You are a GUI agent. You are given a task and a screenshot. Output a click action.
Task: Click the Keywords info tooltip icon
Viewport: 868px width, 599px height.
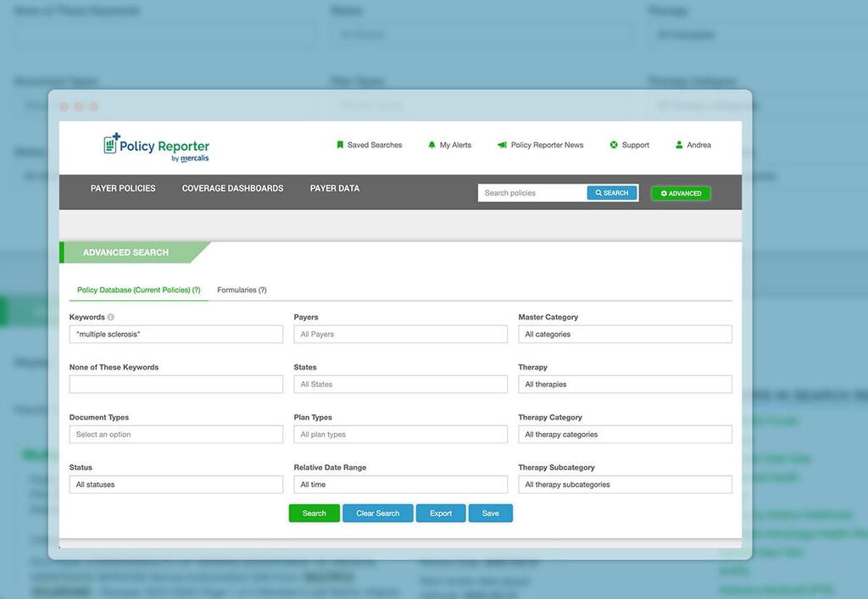(x=111, y=318)
